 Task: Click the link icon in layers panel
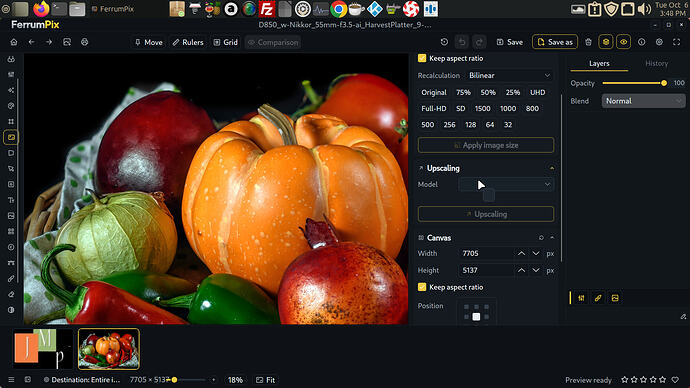pos(598,298)
